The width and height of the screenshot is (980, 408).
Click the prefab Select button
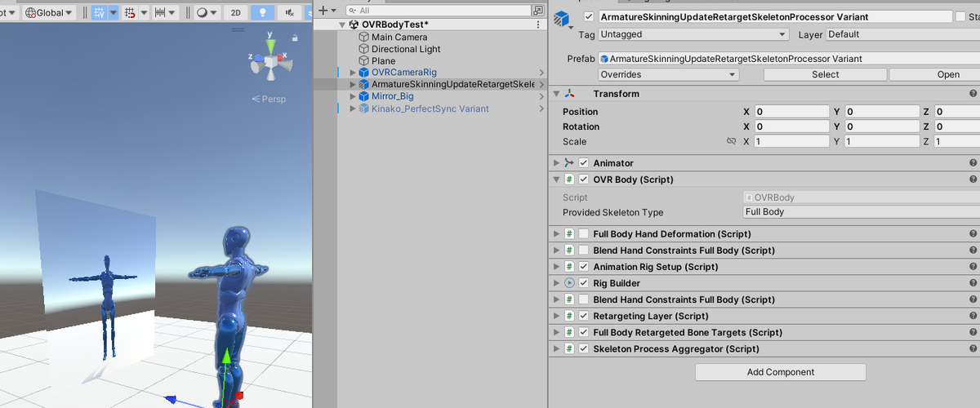coord(825,74)
